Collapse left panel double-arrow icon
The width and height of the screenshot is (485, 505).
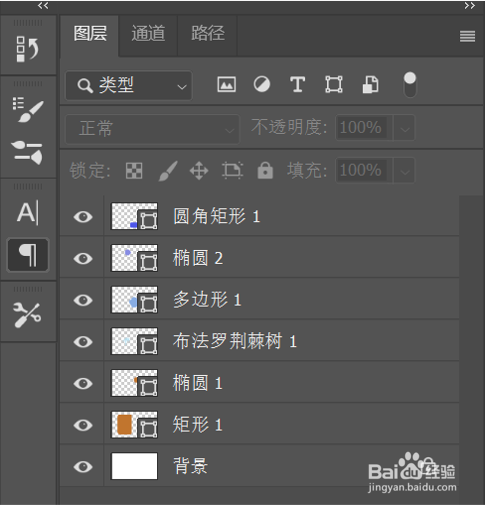point(43,6)
